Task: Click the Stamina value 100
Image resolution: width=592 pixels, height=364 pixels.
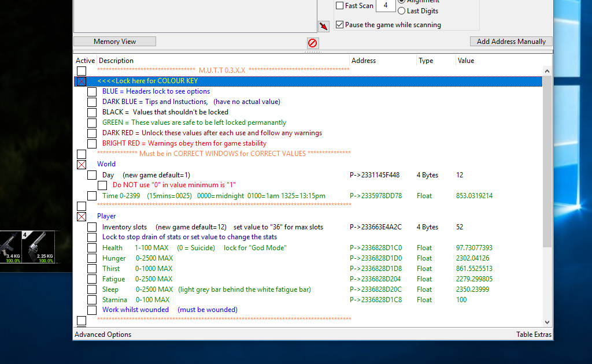Action: click(461, 300)
